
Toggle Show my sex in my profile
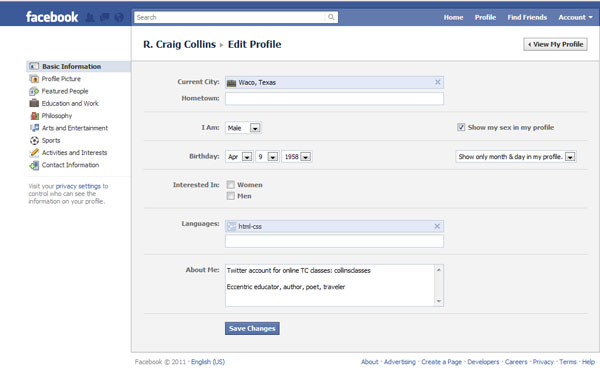[x=461, y=127]
